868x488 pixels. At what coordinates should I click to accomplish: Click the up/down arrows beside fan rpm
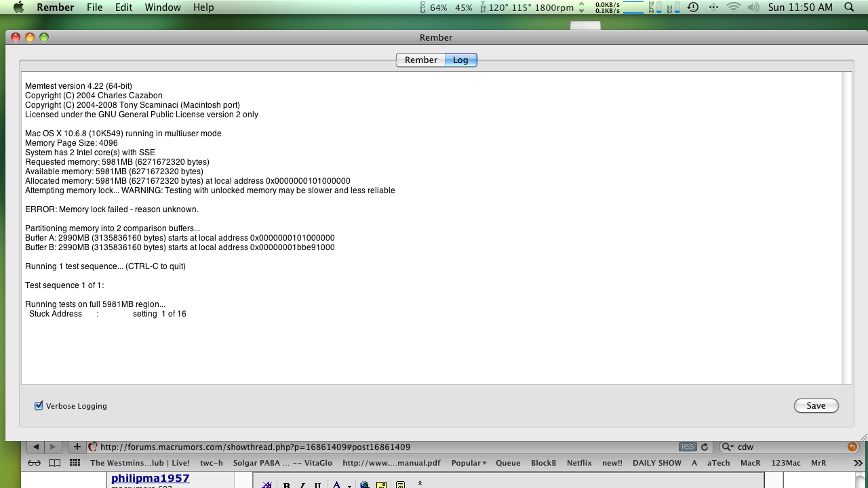[x=581, y=7]
